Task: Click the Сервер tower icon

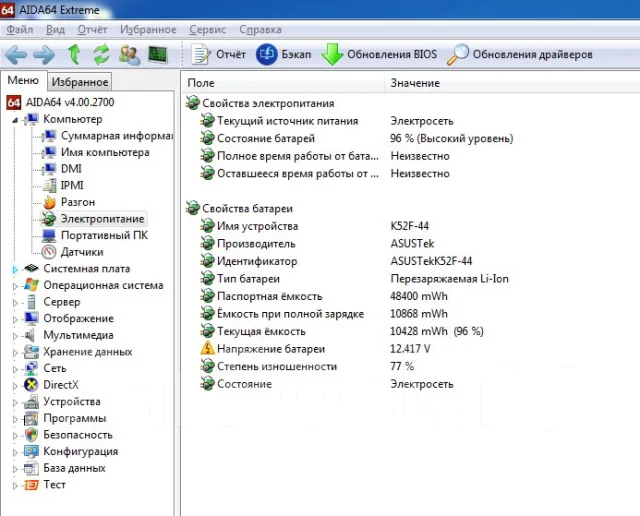Action: (31, 302)
